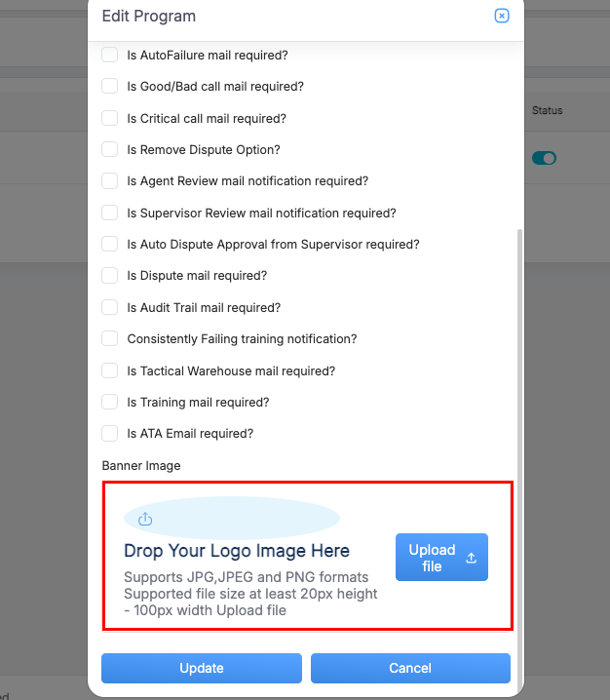Check Auto Dispute Approval from Supervisor

[x=110, y=245]
